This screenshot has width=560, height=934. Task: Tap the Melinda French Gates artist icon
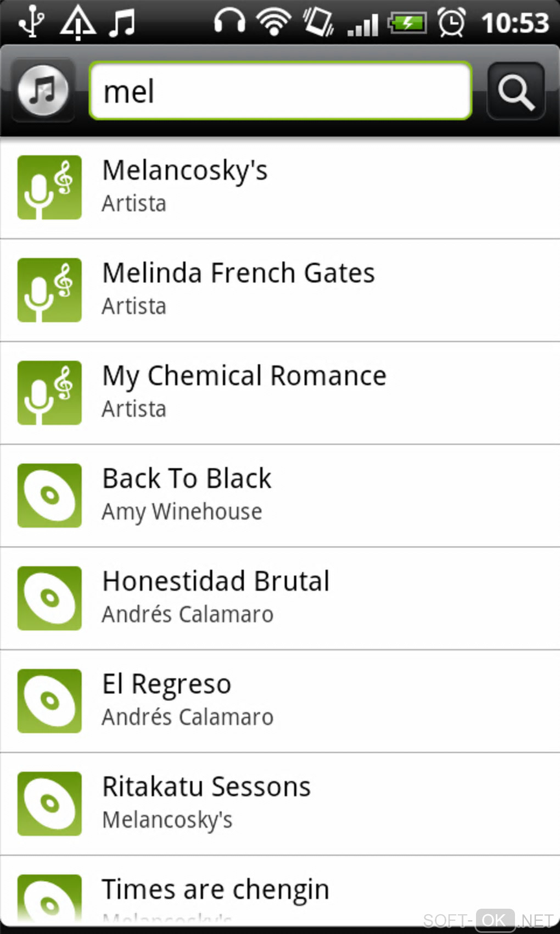[x=49, y=290]
